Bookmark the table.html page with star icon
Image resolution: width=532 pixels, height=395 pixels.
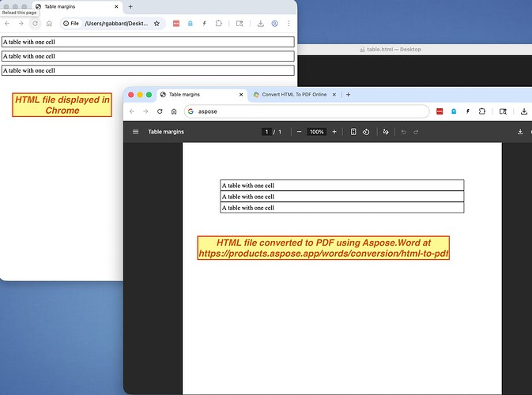coord(157,24)
